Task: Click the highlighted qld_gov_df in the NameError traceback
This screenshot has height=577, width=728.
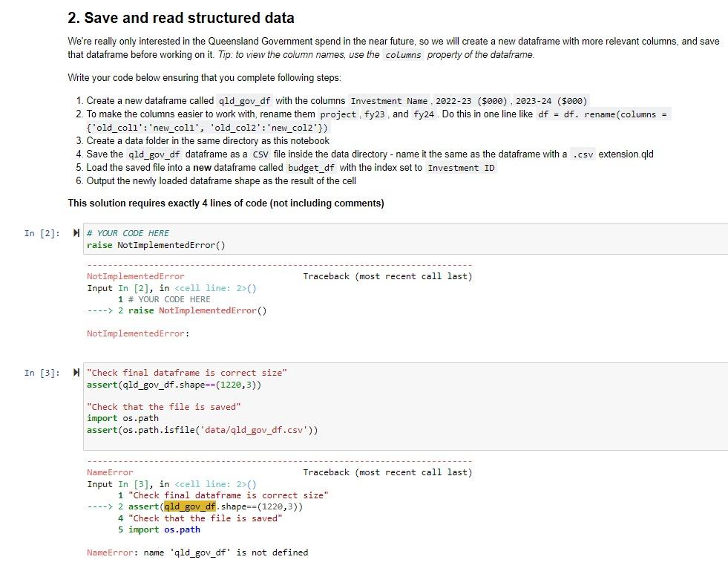Action: click(x=189, y=506)
